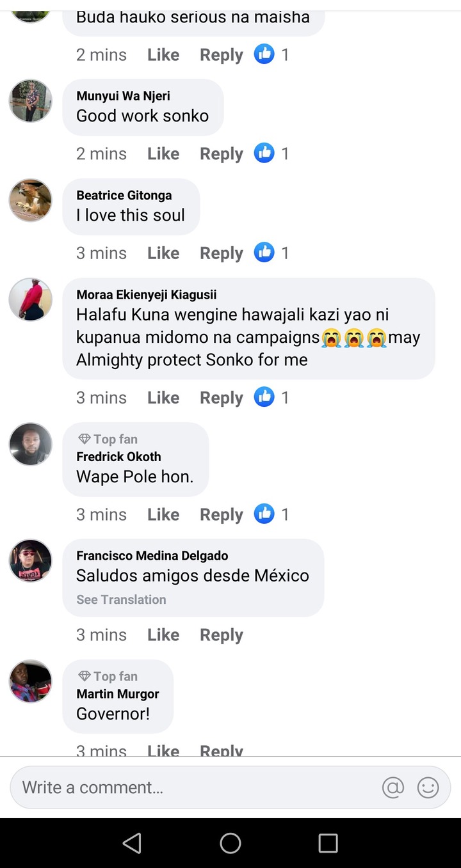Reply to Moraa Ekienyeji Kiagusii's comment

click(x=221, y=397)
